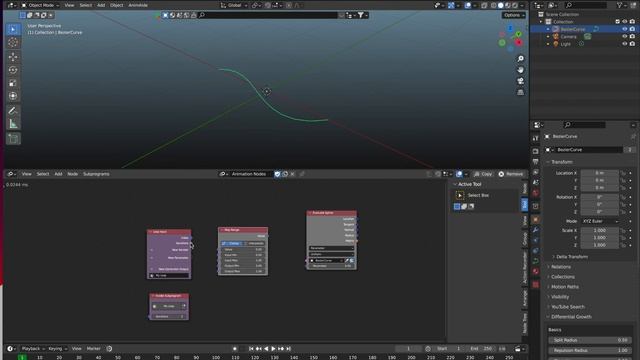Viewport: 640px width, 360px height.
Task: Click the Light object icon in outliner
Action: 556,44
